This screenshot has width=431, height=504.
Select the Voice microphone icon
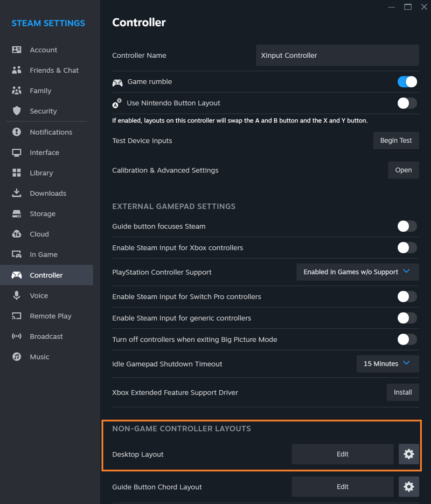tap(17, 295)
